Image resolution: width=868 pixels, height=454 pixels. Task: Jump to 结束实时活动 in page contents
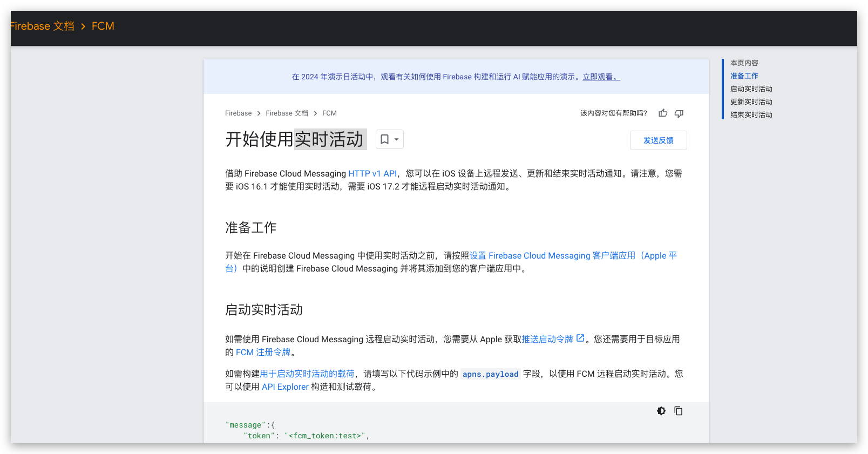[751, 115]
